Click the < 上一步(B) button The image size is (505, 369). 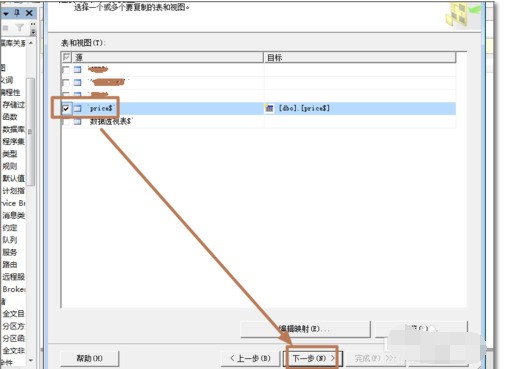pyautogui.click(x=250, y=358)
